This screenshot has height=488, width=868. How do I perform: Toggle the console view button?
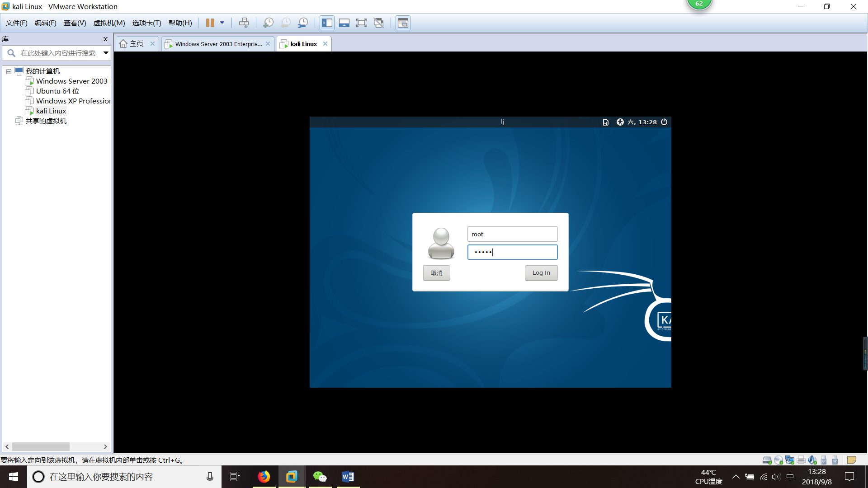click(403, 23)
